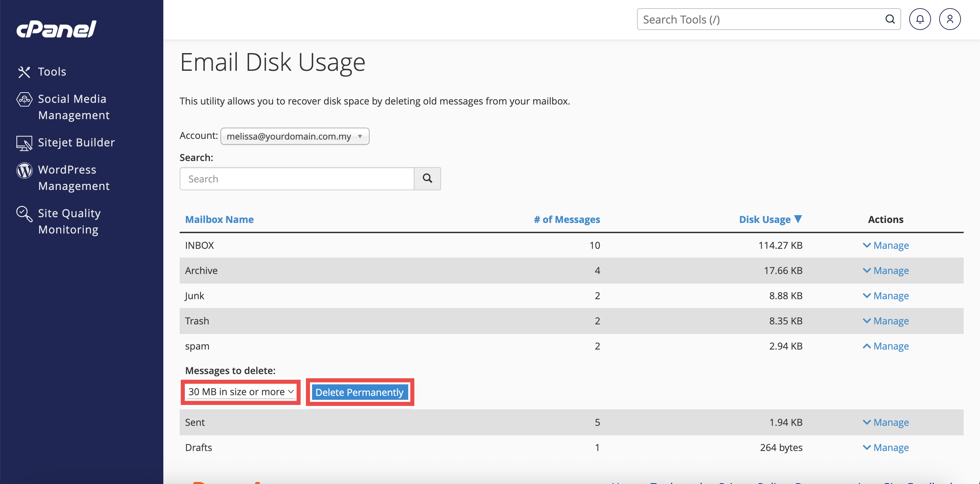The image size is (980, 484).
Task: Expand Manage for the INBOX mailbox
Action: [886, 245]
